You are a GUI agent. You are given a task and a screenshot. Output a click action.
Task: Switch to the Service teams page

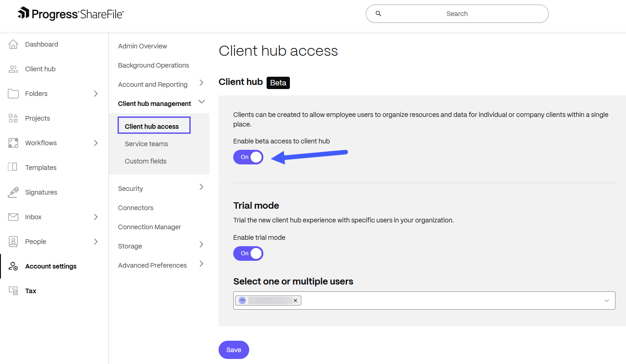146,143
